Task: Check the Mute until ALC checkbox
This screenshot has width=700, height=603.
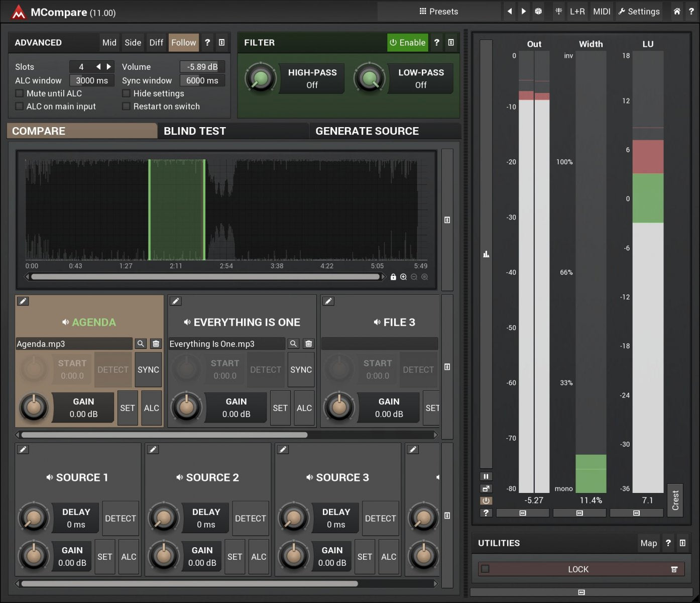Action: tap(19, 93)
